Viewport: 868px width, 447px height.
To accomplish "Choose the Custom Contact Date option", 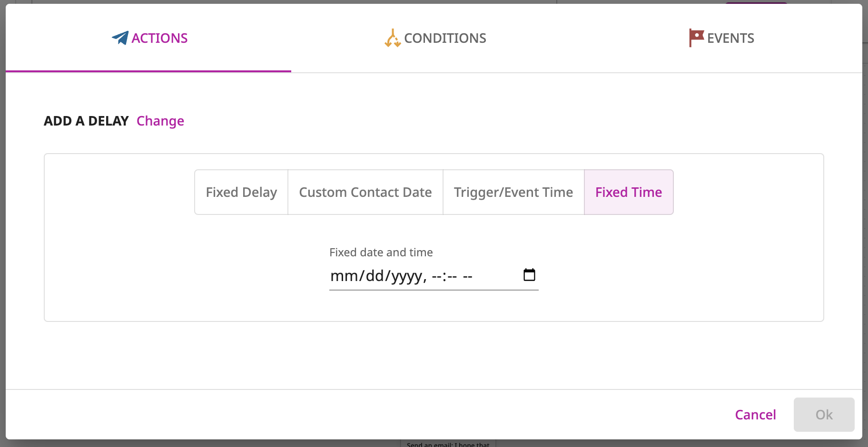I will tap(365, 192).
